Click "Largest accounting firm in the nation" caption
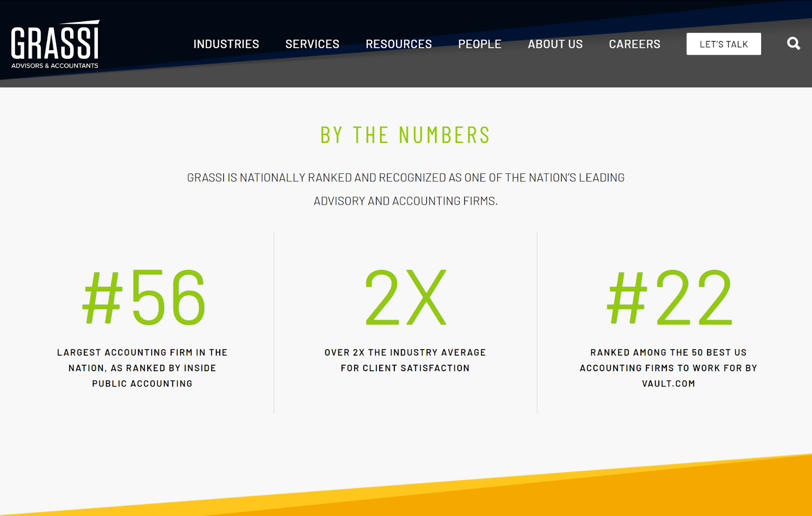The width and height of the screenshot is (812, 516). pos(142,368)
